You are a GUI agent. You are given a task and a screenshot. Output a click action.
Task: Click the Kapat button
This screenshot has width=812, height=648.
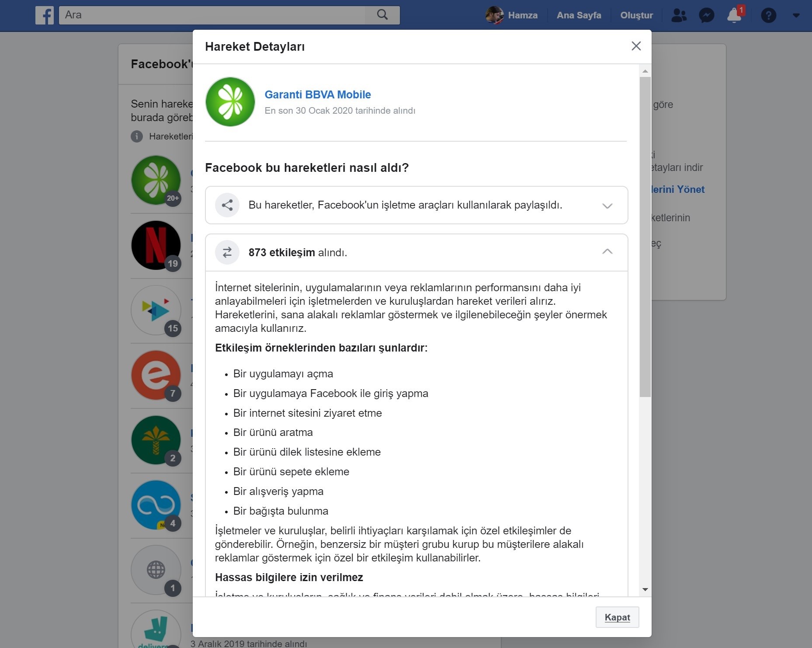[617, 617]
